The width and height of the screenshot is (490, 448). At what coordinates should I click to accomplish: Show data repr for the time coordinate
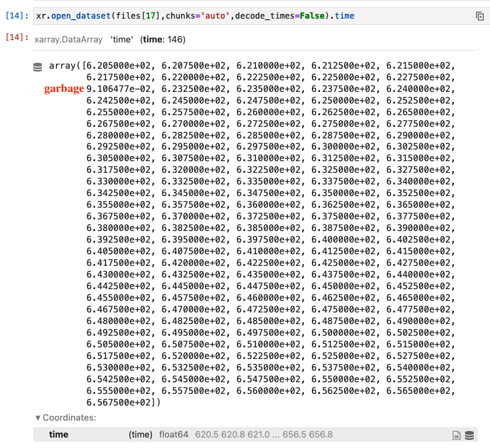pos(469,435)
